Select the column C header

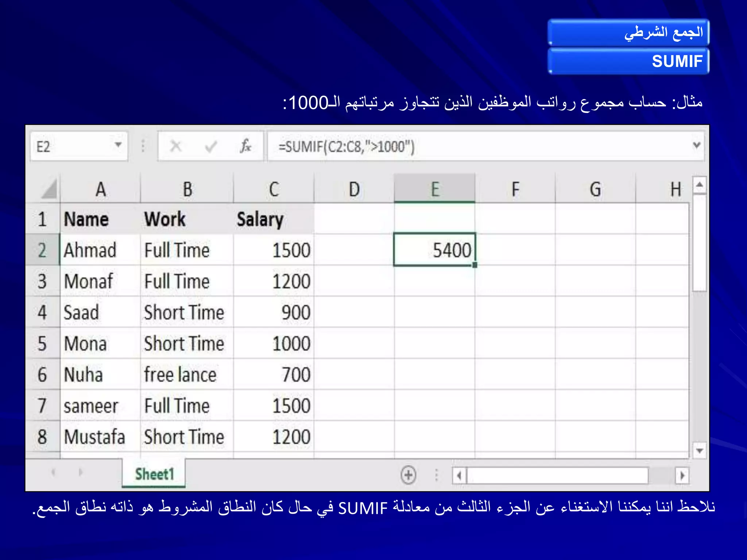coord(274,189)
